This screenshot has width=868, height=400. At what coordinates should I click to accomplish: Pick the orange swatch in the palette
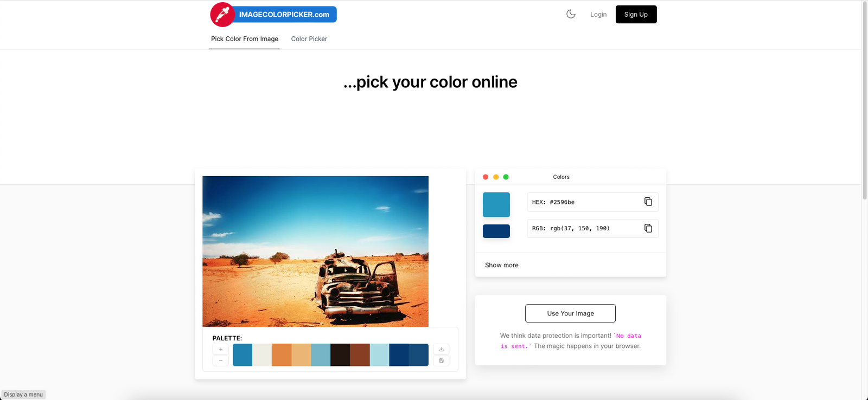[x=282, y=355]
